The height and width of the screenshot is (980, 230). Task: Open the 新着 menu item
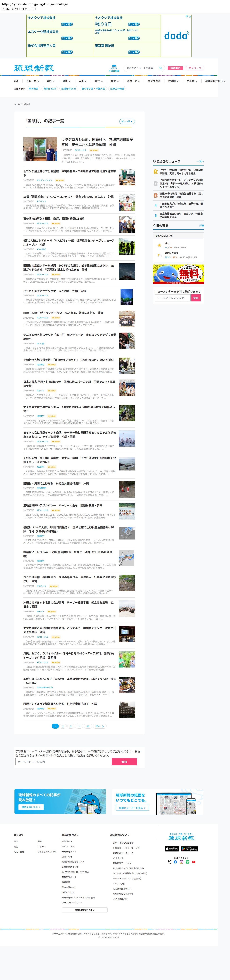click(x=16, y=81)
